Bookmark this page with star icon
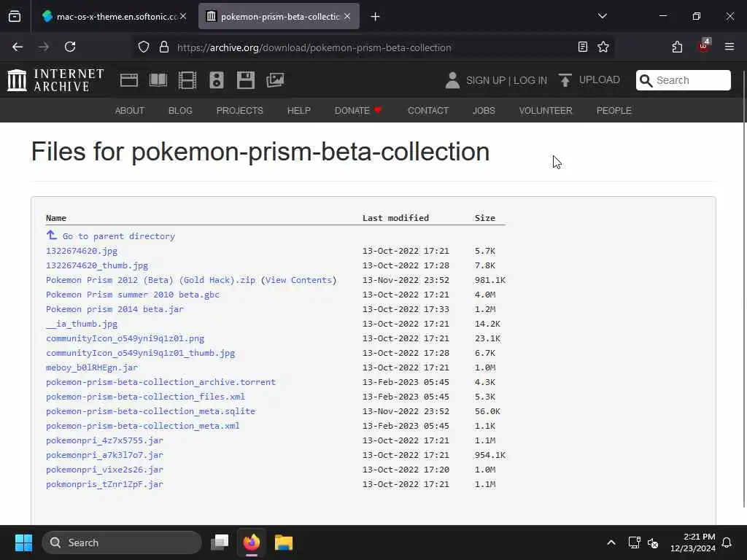747x560 pixels. tap(603, 47)
